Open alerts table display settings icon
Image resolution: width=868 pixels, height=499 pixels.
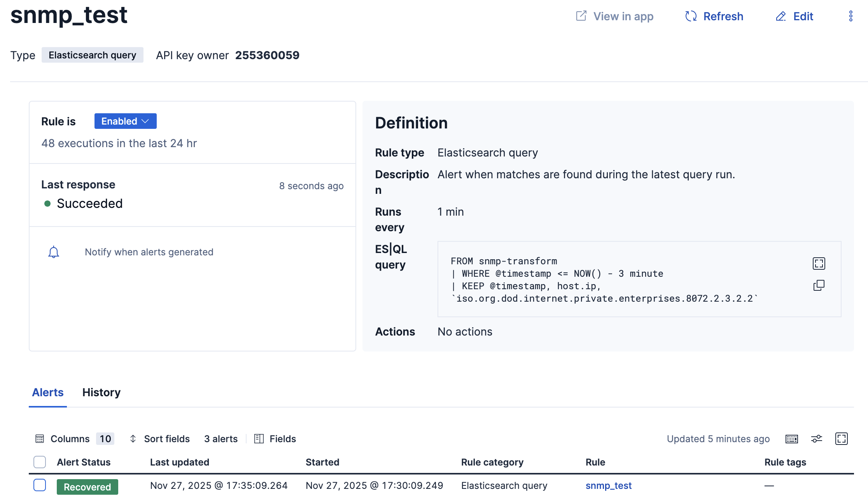click(816, 439)
